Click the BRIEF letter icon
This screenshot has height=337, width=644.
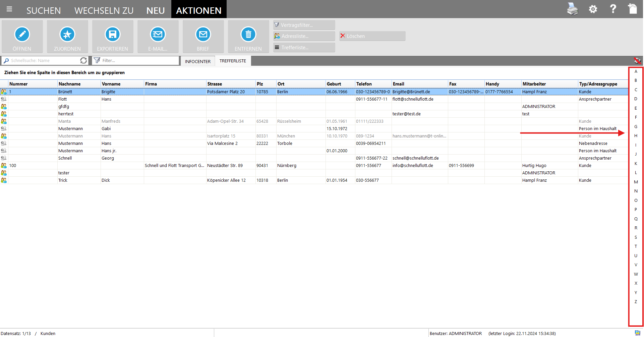[203, 35]
